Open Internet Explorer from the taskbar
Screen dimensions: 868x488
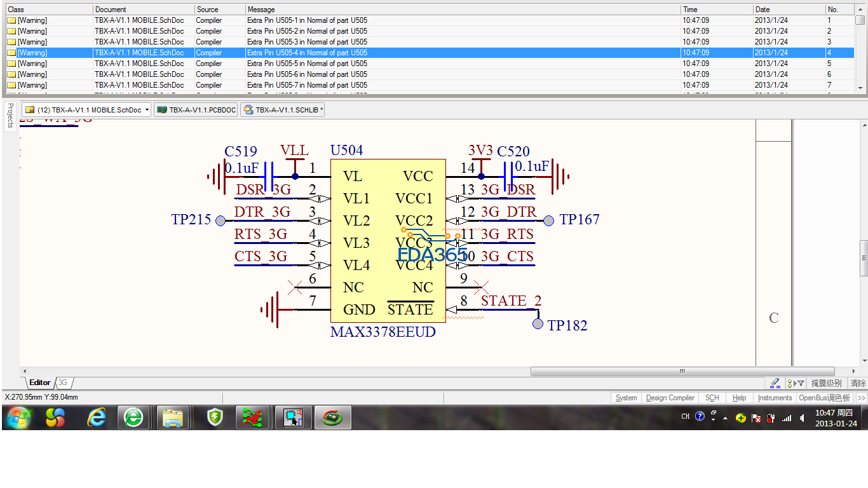click(x=97, y=417)
